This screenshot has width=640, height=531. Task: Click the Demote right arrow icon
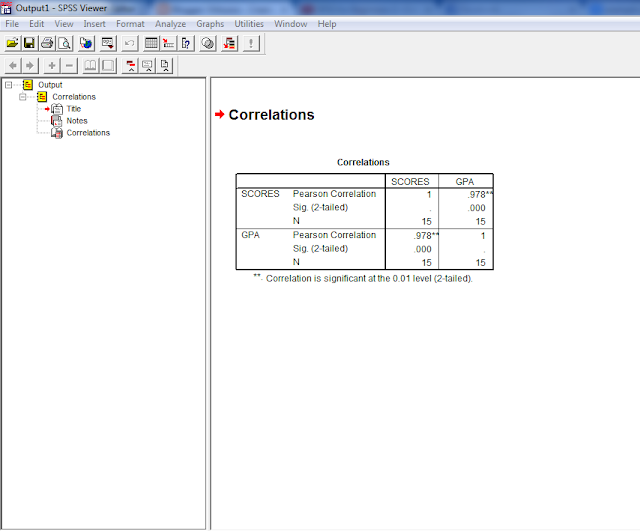click(x=30, y=65)
